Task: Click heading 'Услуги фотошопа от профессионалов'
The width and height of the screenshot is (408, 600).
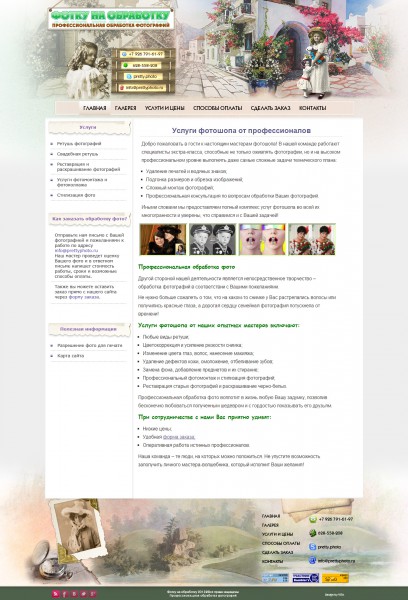Action: 241,130
